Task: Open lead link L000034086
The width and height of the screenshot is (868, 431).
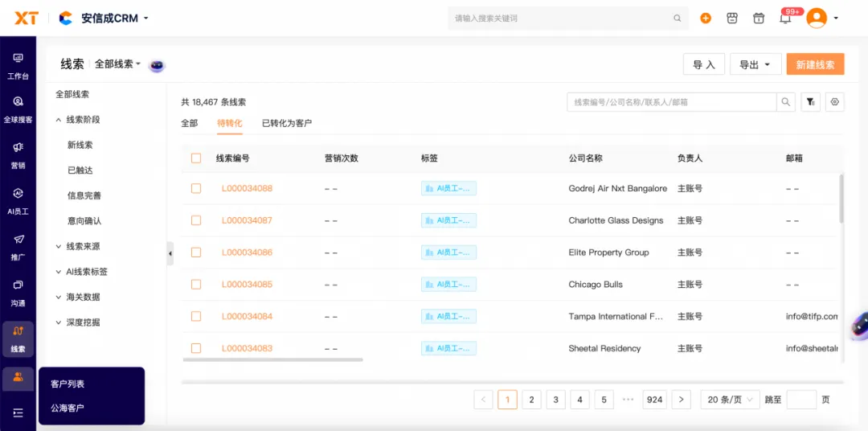Action: click(247, 252)
